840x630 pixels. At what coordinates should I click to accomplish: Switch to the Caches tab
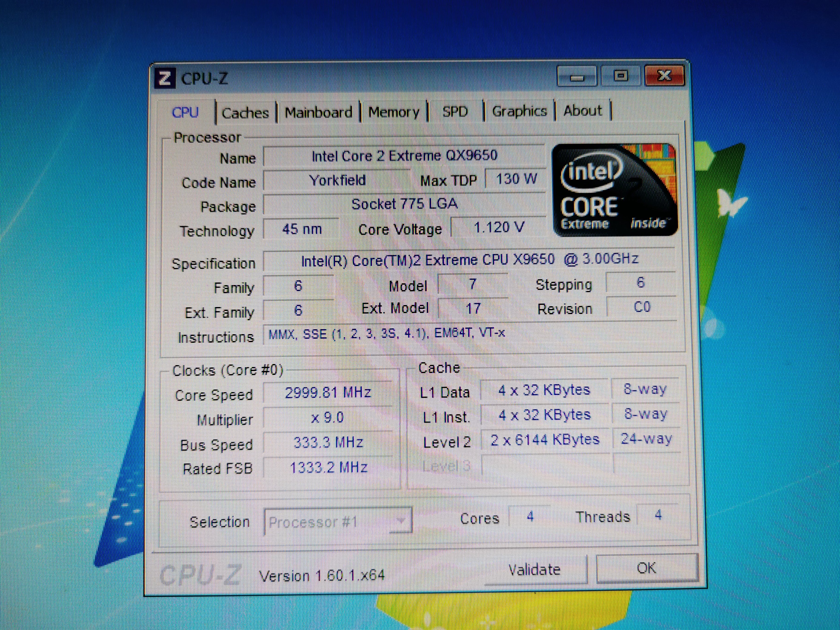(245, 113)
